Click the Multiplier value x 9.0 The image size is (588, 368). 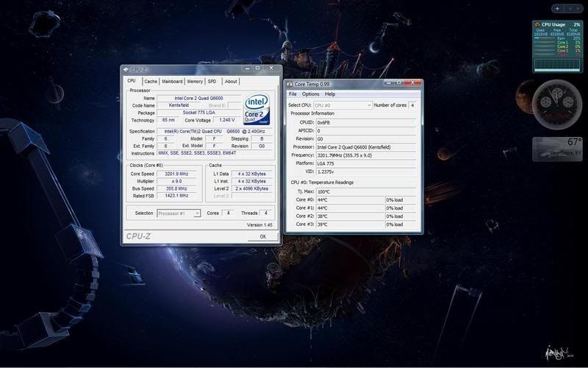click(176, 181)
